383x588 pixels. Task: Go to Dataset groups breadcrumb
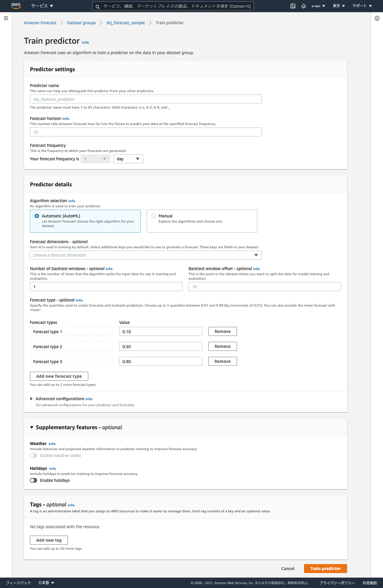[x=81, y=23]
